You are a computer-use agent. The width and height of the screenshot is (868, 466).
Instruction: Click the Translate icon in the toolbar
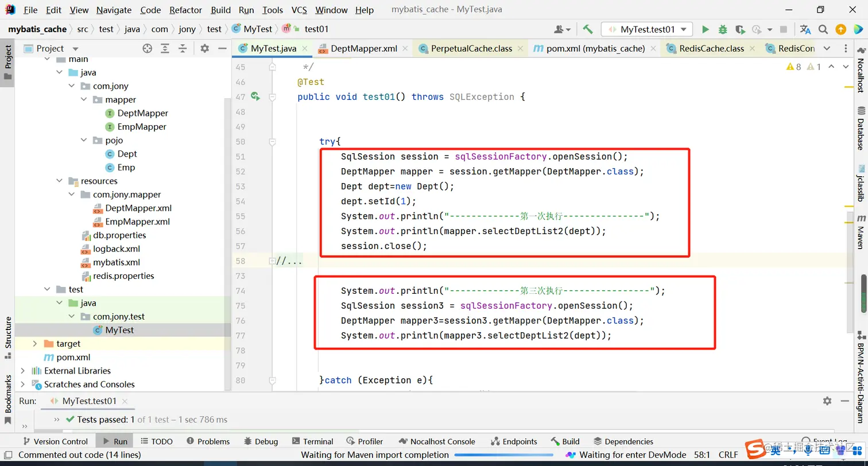(x=805, y=29)
